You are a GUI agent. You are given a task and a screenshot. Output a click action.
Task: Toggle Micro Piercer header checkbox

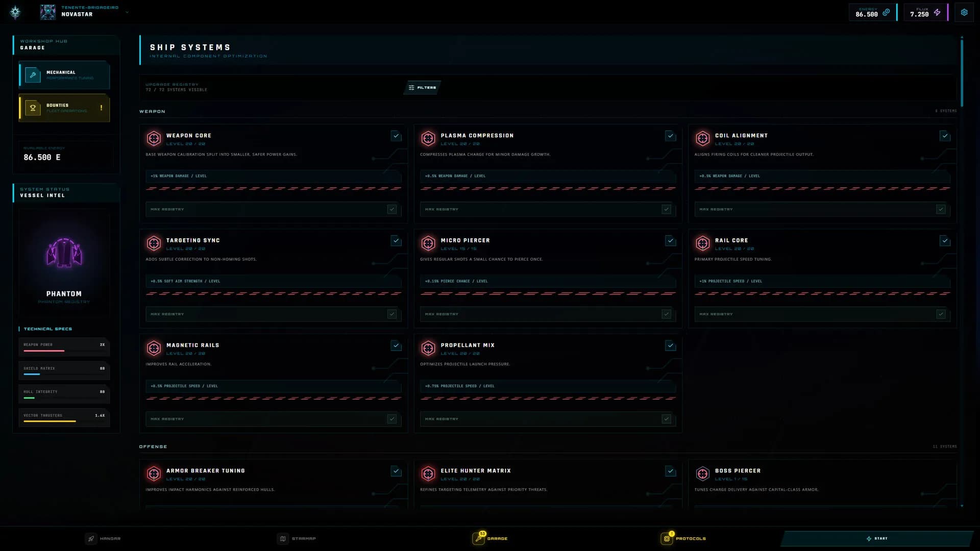(671, 241)
